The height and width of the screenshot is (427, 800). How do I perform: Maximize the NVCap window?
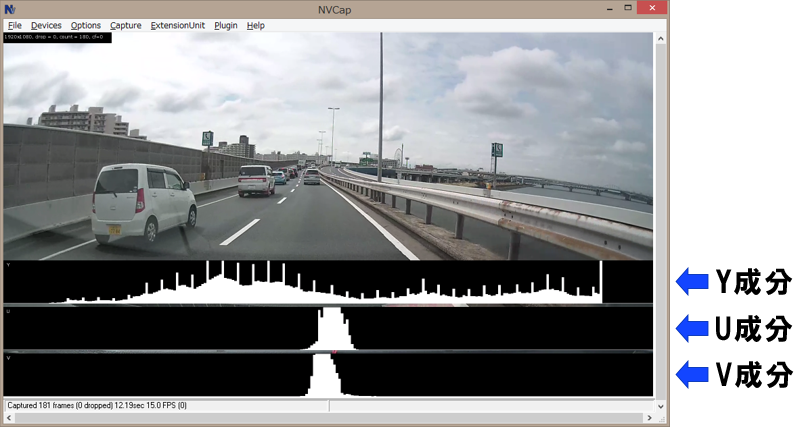[627, 8]
